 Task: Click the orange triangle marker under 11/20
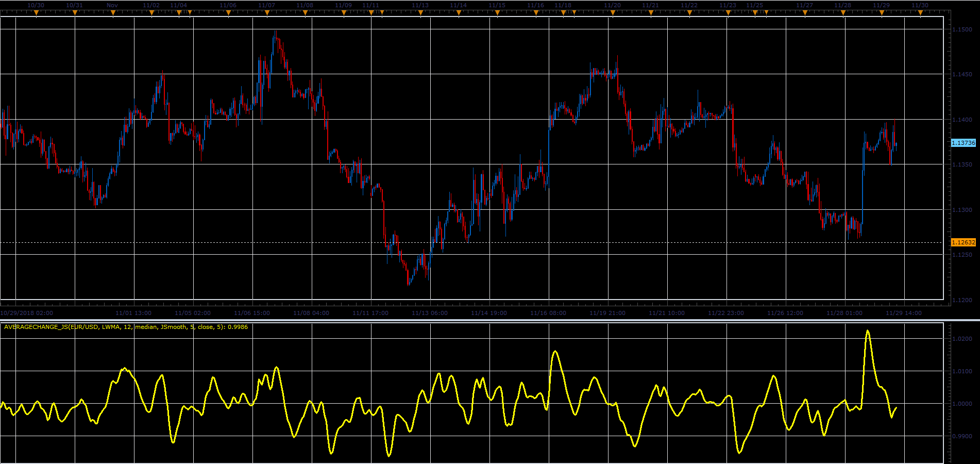point(613,13)
